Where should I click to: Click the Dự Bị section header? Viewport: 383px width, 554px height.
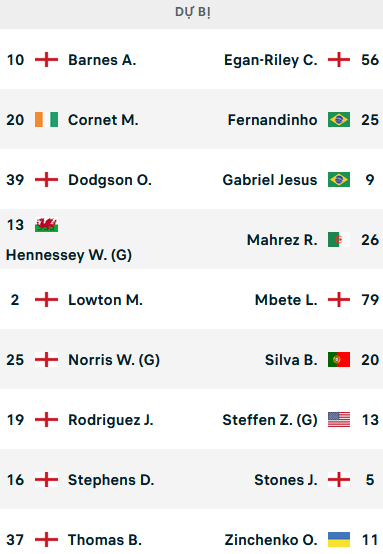[x=193, y=12]
